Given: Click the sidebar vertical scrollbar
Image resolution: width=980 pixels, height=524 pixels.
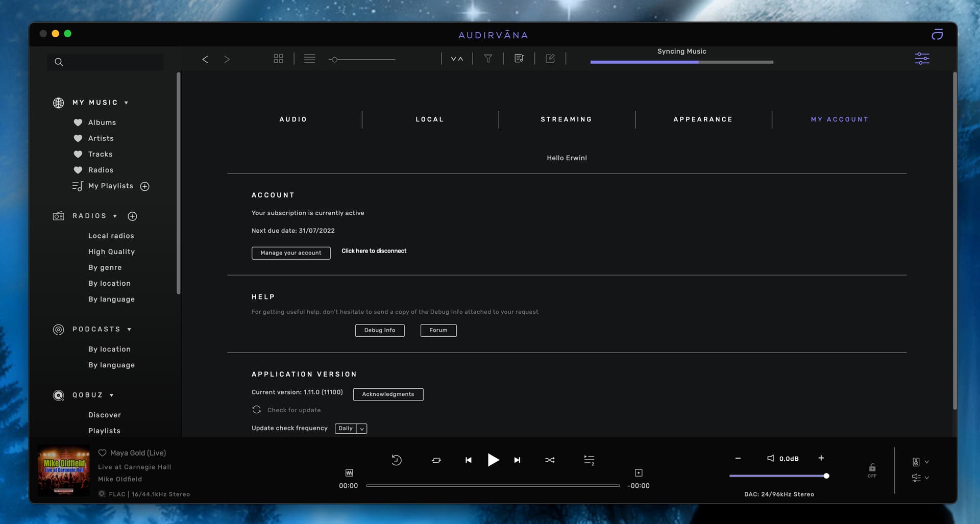Looking at the screenshot, I should tap(178, 184).
